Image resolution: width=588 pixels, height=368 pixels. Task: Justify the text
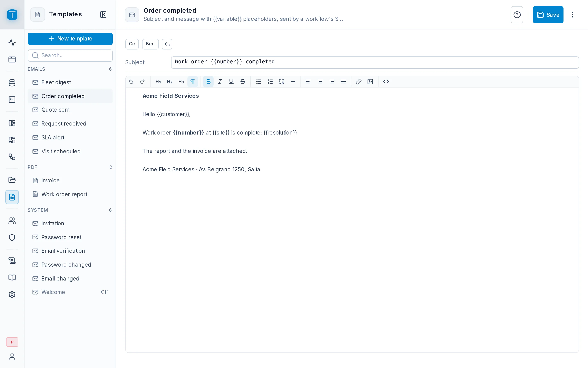pos(343,82)
